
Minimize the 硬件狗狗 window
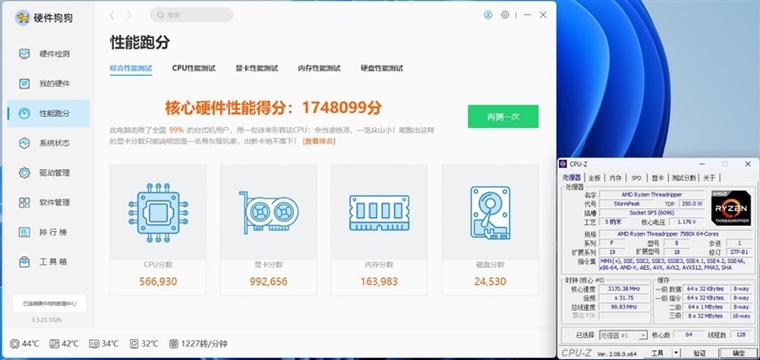tap(527, 15)
